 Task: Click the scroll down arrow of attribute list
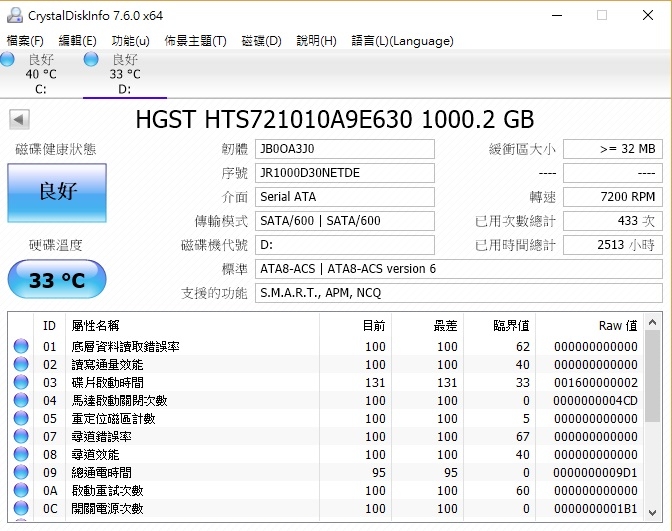coord(653,513)
